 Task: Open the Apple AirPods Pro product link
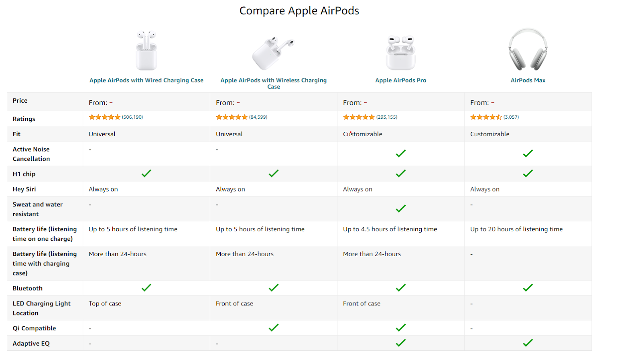[x=401, y=80]
